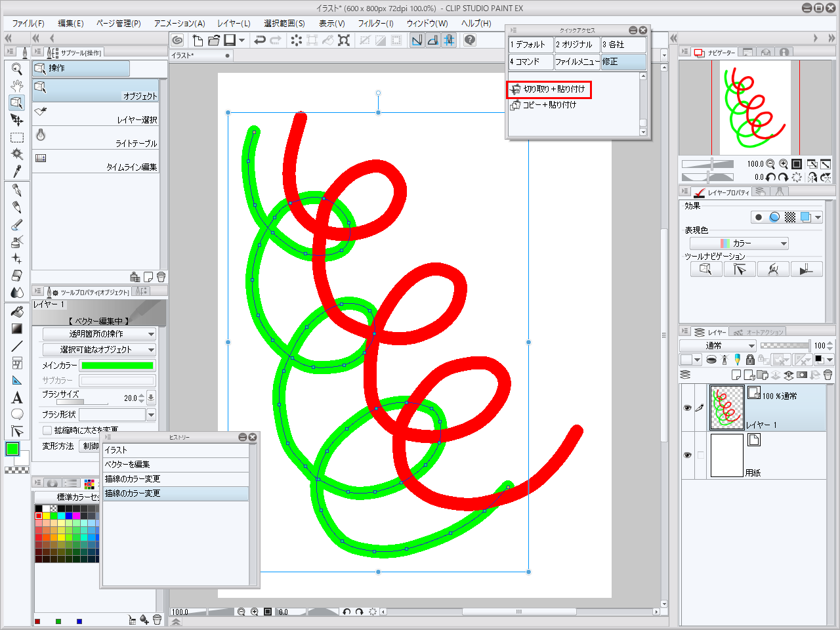Select ベクターを編集 in History panel
The width and height of the screenshot is (840, 630).
[x=176, y=465]
